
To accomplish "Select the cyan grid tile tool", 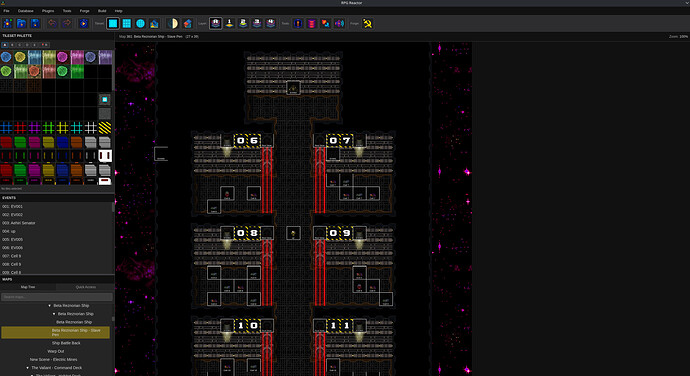I will point(127,23).
